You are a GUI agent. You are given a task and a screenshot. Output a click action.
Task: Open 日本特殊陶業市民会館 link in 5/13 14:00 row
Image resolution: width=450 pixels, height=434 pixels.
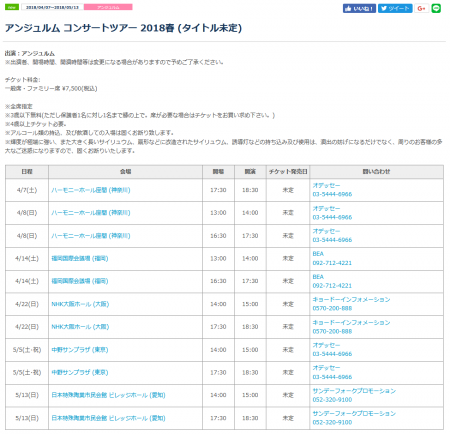(x=108, y=395)
